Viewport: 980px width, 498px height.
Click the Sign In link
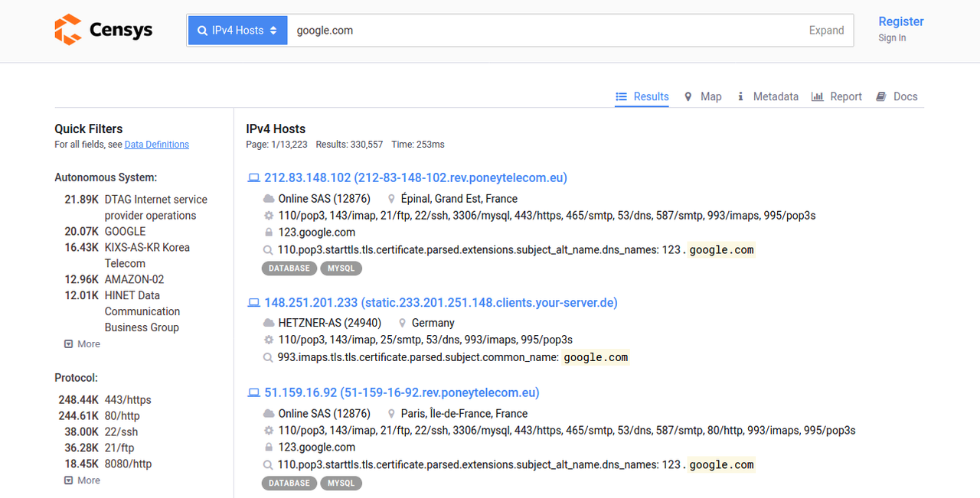click(x=892, y=37)
